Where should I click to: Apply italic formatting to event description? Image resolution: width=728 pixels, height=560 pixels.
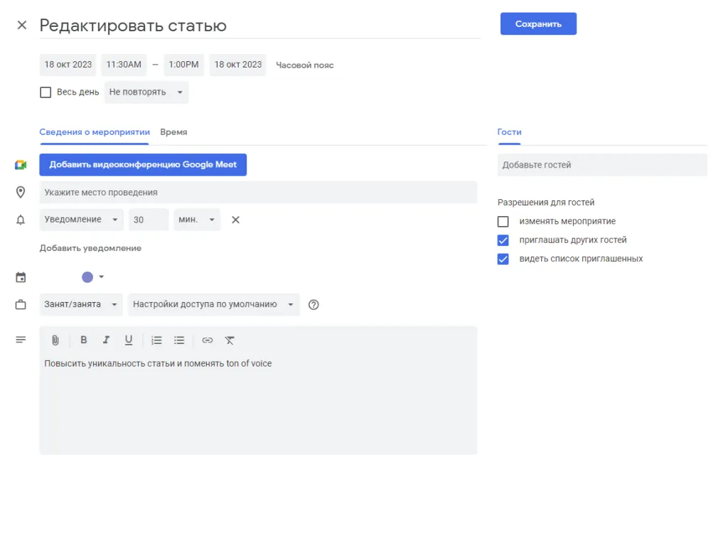pos(106,340)
